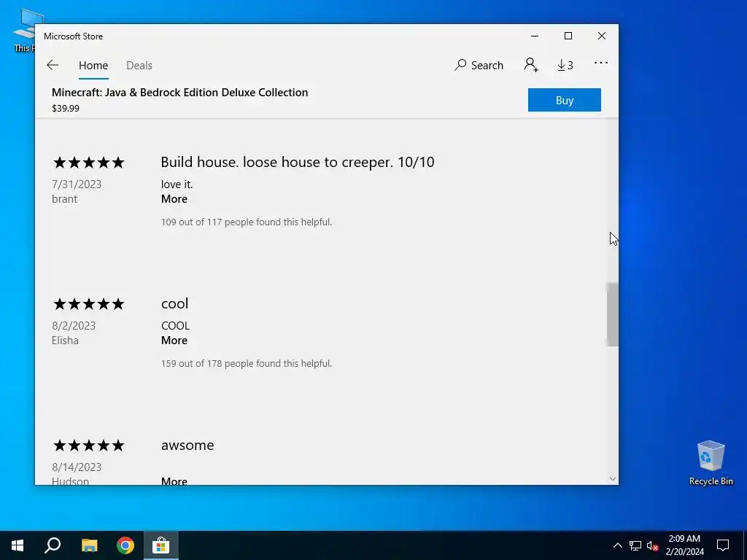The width and height of the screenshot is (747, 560).
Task: Open taskbar search magnifier
Action: point(53,545)
